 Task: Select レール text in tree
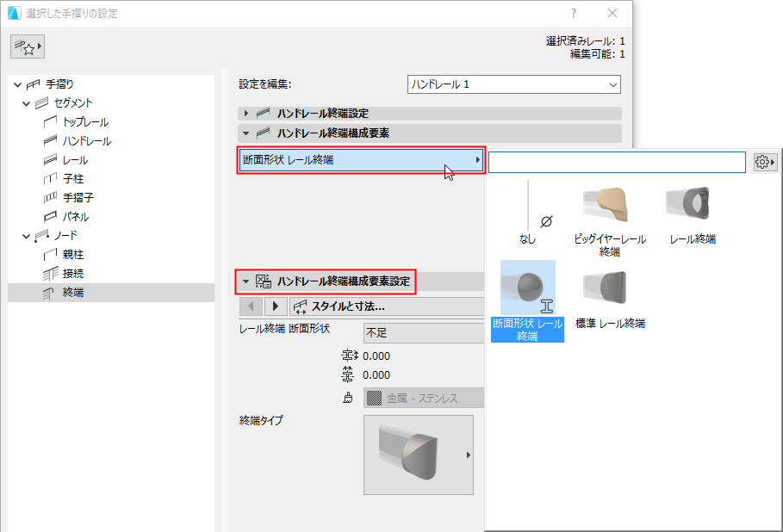[x=76, y=160]
